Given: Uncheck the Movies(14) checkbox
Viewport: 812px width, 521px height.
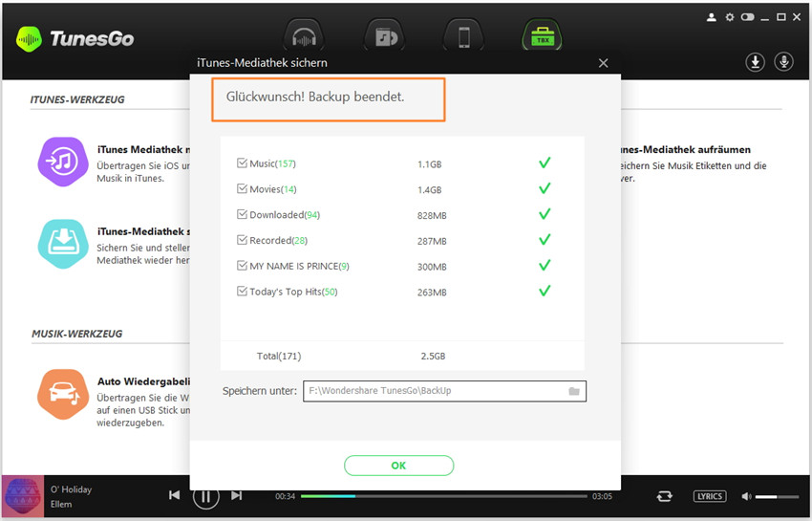Looking at the screenshot, I should [x=242, y=188].
